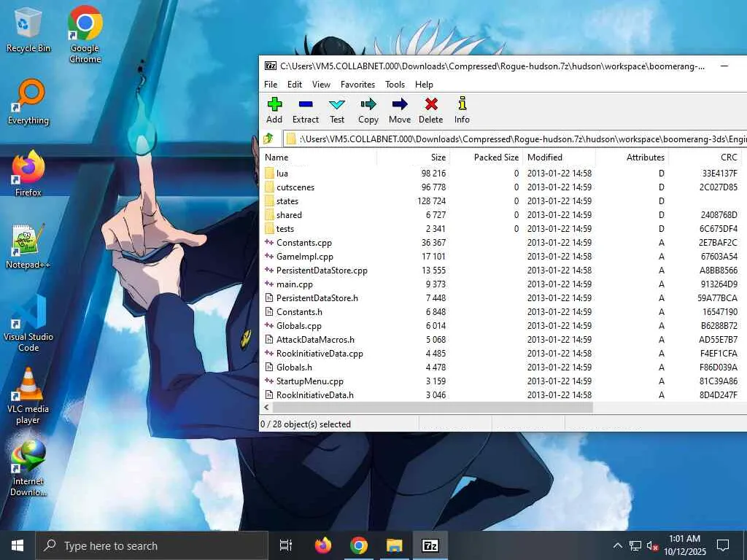
Task: Open the Help menu
Action: 424,85
